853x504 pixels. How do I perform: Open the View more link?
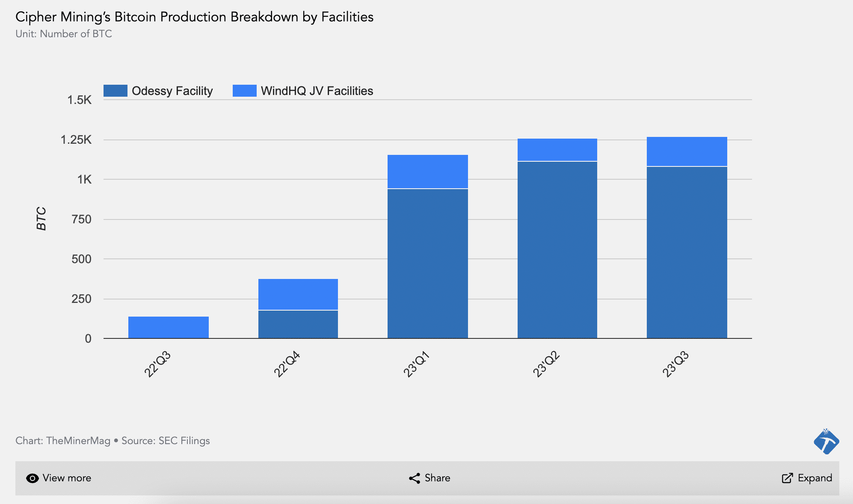click(67, 478)
